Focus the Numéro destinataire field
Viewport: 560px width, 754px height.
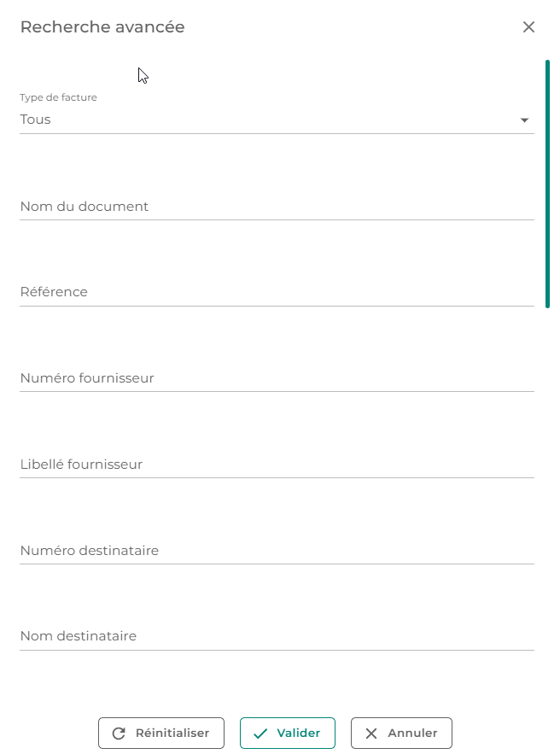pos(277,551)
